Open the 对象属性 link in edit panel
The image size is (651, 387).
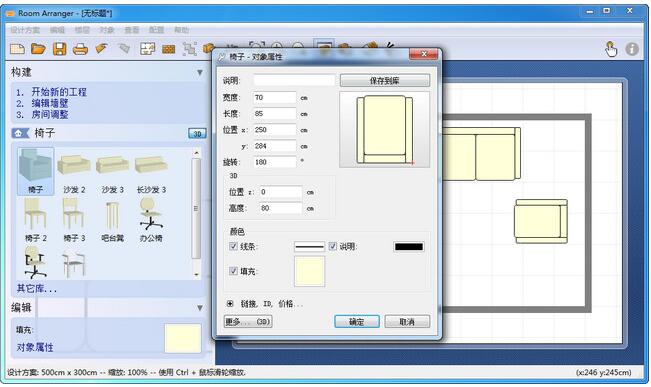pyautogui.click(x=35, y=347)
